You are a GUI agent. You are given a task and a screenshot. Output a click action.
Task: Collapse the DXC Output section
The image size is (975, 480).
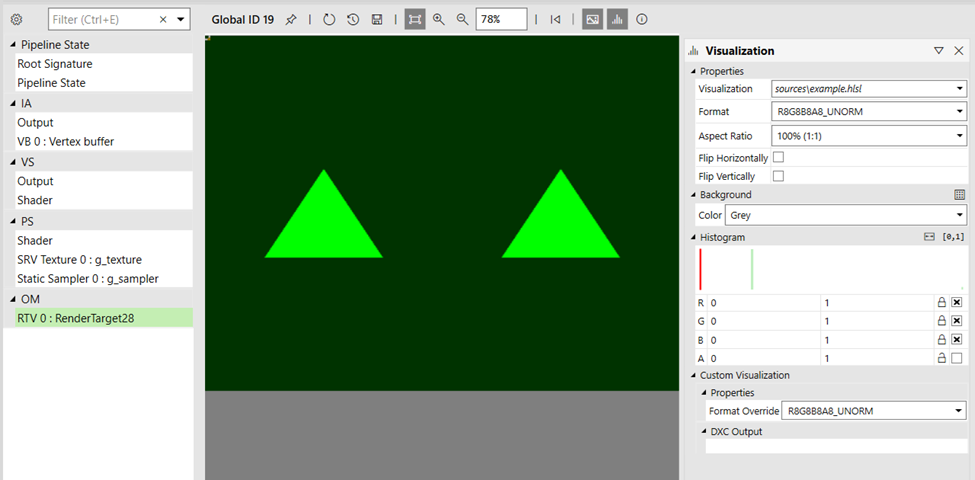(704, 432)
